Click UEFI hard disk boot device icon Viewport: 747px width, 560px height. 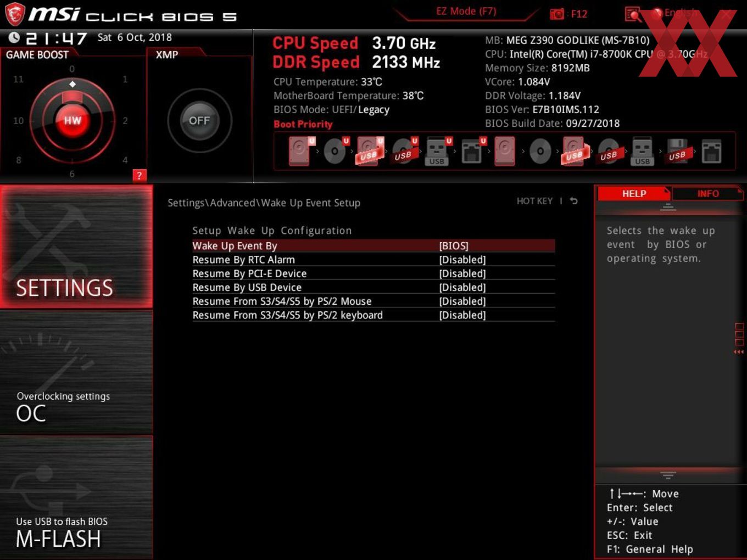point(301,151)
